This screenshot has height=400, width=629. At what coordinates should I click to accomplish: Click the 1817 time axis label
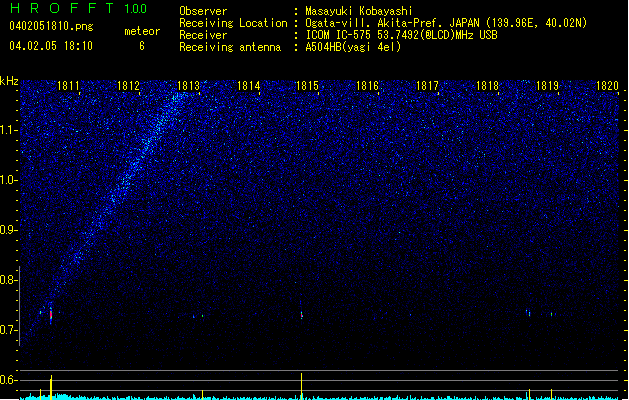click(427, 86)
